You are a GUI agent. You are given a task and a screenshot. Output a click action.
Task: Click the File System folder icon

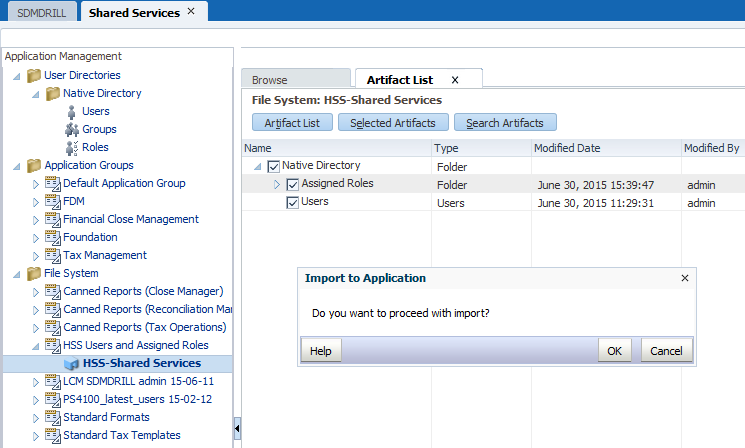(x=34, y=273)
